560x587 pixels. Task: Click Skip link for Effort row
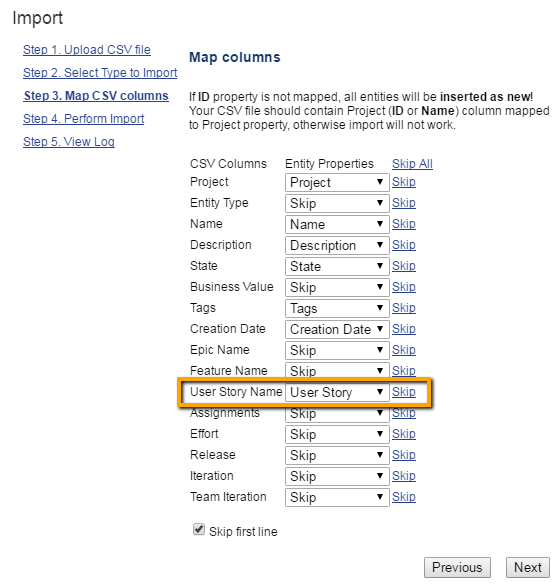pyautogui.click(x=404, y=434)
